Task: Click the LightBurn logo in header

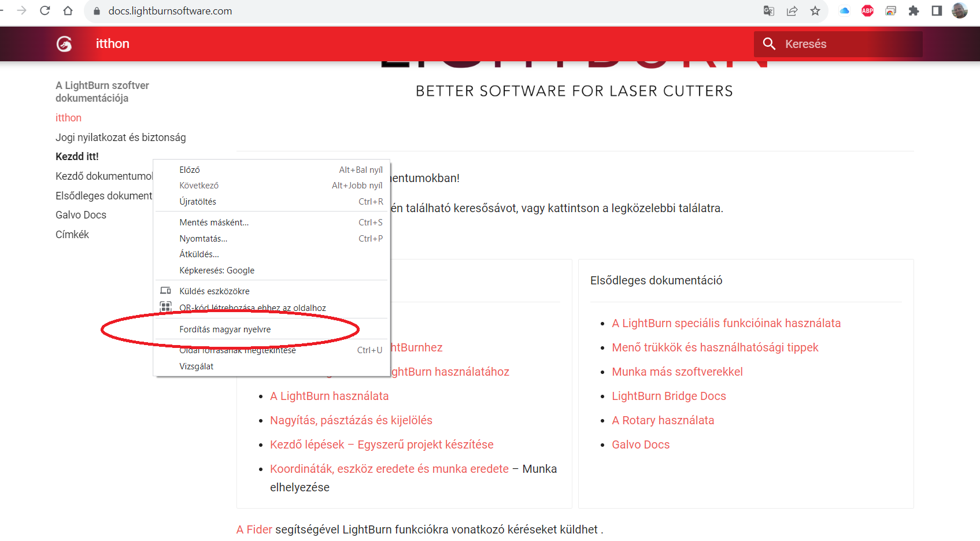Action: tap(64, 44)
